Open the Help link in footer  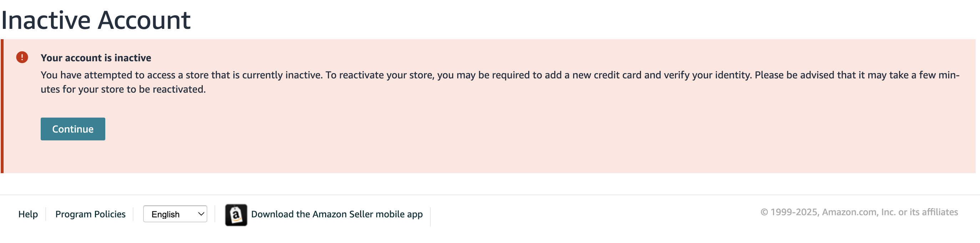[28, 214]
